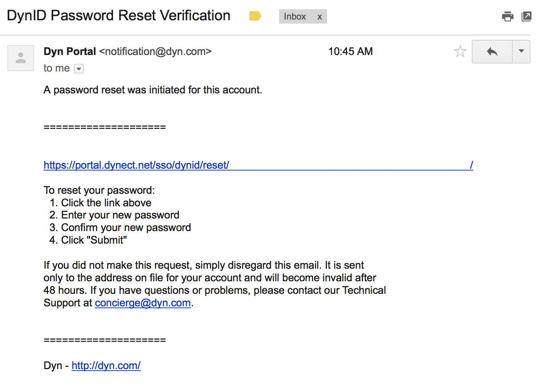Click the Inbox label tag

pyautogui.click(x=295, y=17)
